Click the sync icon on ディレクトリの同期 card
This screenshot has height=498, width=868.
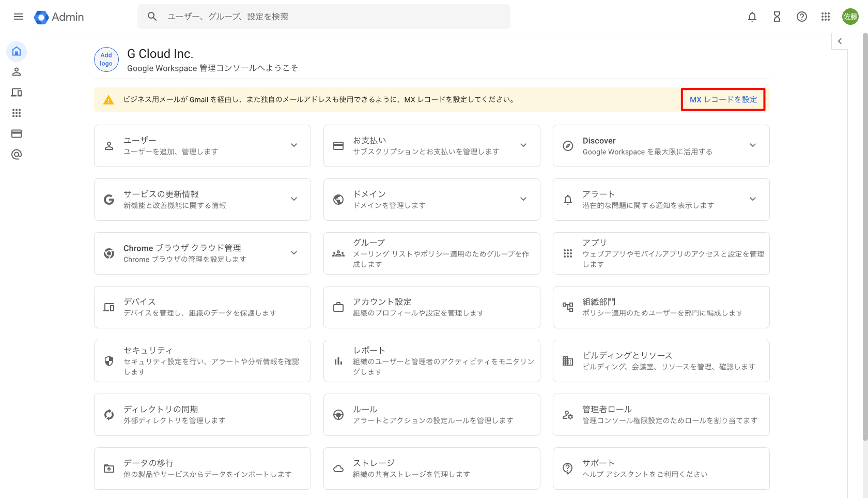[109, 415]
